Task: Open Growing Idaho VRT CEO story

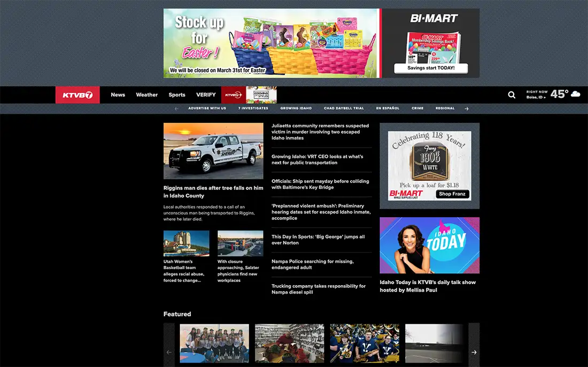Action: pyautogui.click(x=317, y=159)
